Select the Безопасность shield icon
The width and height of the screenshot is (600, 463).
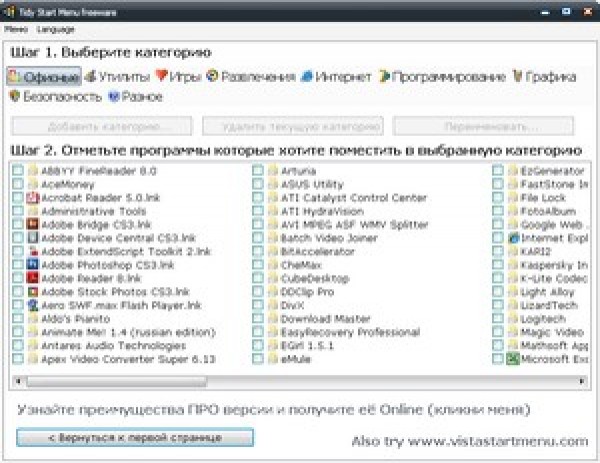[x=15, y=96]
